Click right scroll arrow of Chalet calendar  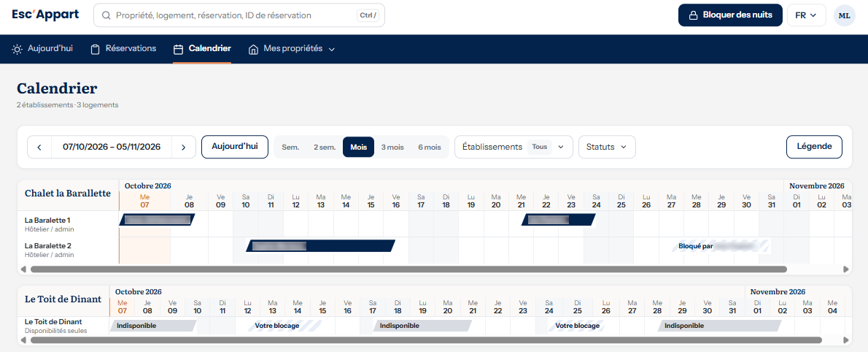(846, 269)
